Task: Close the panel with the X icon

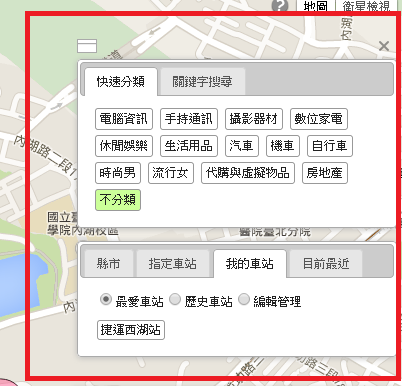Action: coord(384,46)
